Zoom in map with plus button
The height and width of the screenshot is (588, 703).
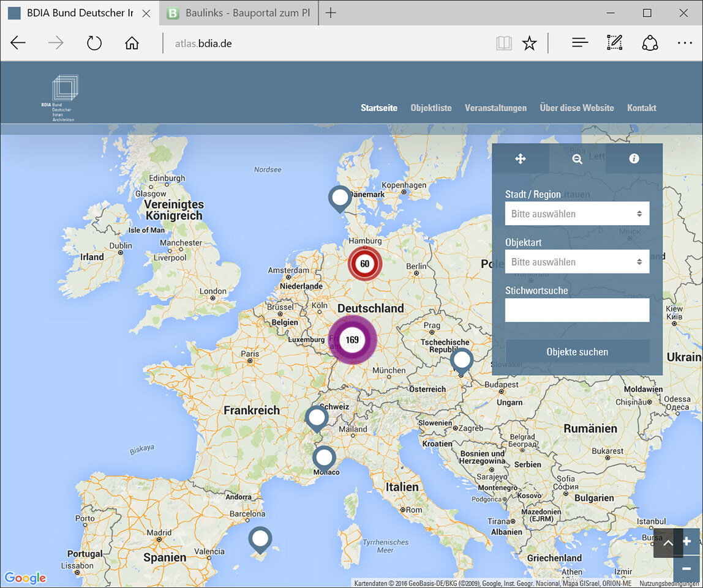686,542
